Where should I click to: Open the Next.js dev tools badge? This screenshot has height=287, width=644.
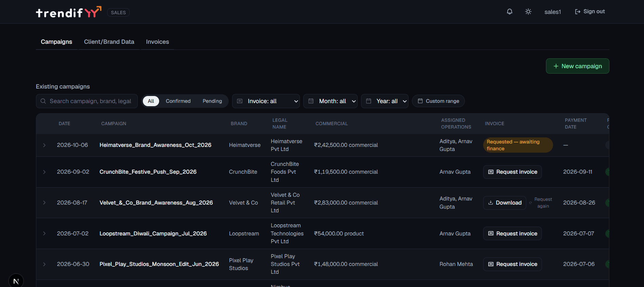(16, 281)
